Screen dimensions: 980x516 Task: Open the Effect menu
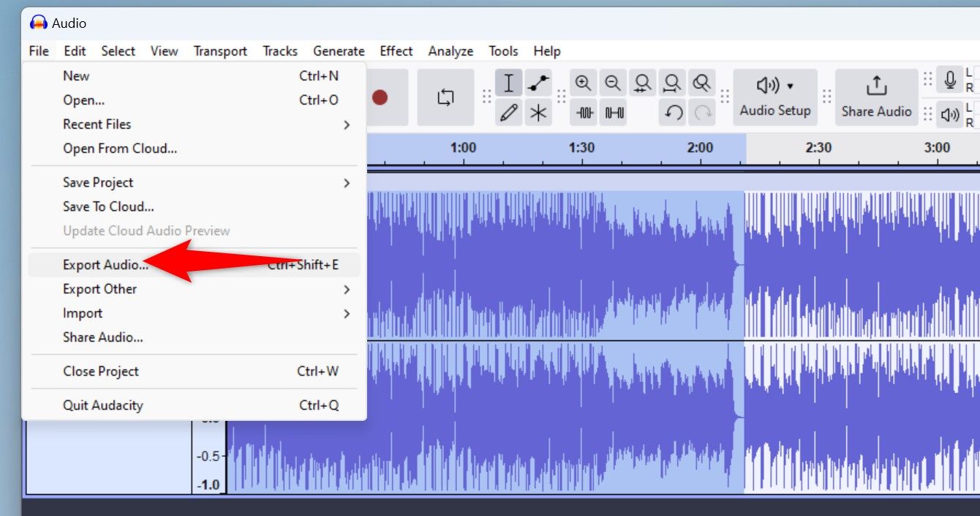[x=395, y=51]
